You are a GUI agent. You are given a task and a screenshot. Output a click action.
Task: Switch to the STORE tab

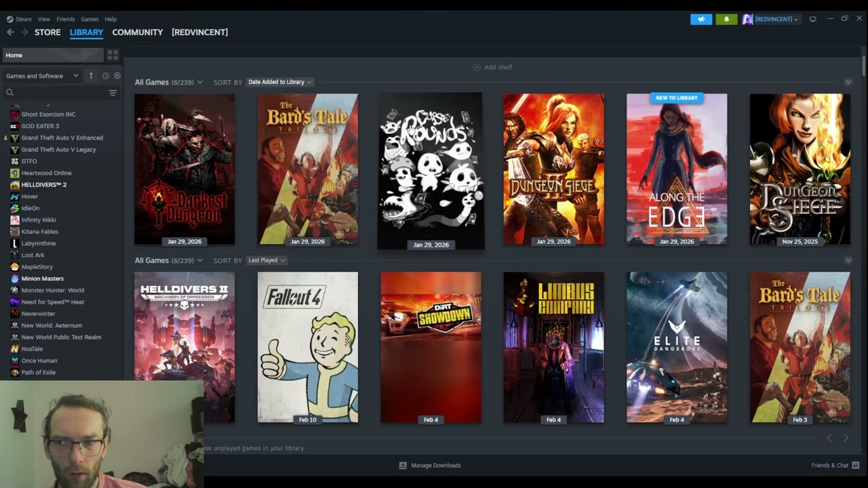[47, 32]
